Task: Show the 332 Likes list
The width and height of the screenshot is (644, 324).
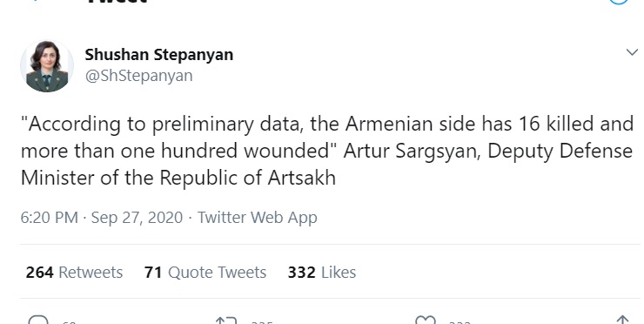Action: click(x=322, y=273)
